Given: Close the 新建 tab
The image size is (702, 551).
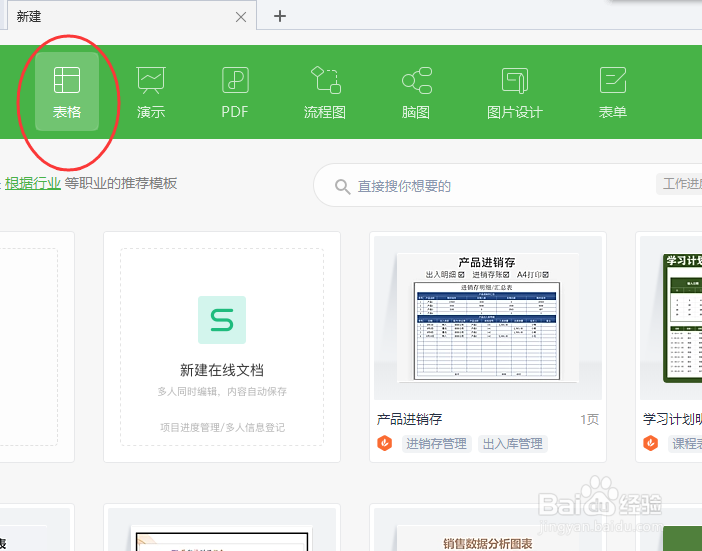Looking at the screenshot, I should pyautogui.click(x=241, y=17).
